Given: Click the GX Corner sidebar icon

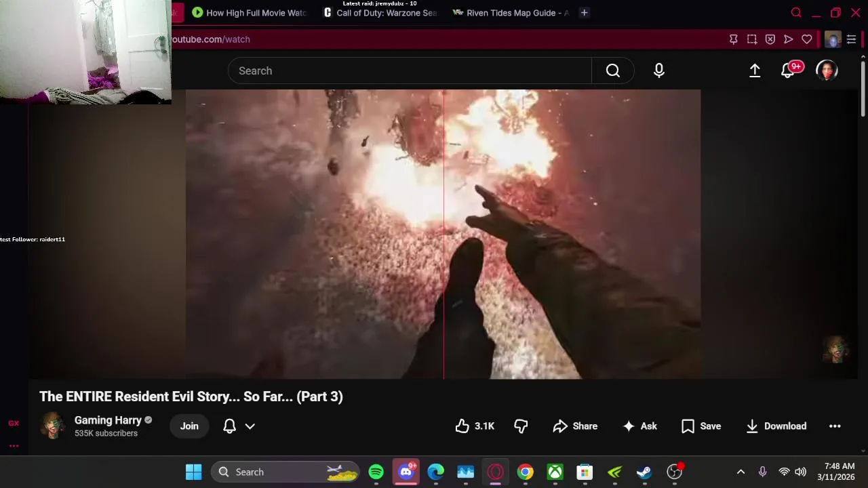Looking at the screenshot, I should pyautogui.click(x=14, y=423).
